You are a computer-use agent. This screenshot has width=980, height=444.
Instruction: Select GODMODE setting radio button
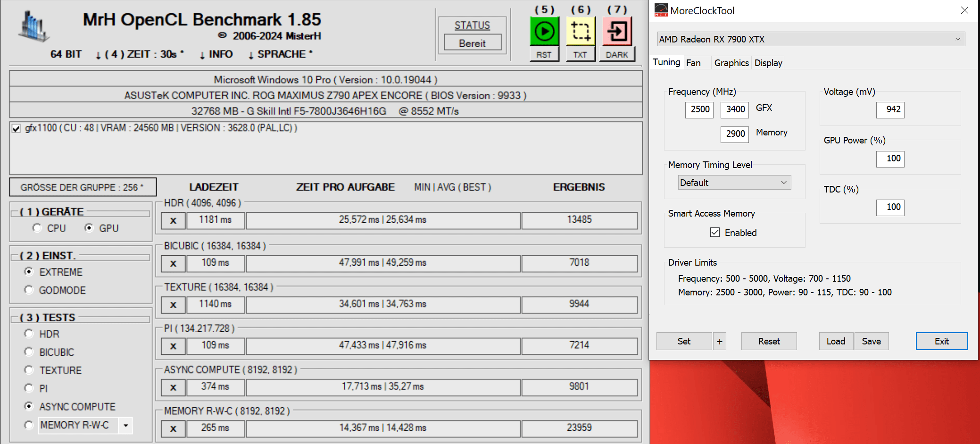(29, 290)
